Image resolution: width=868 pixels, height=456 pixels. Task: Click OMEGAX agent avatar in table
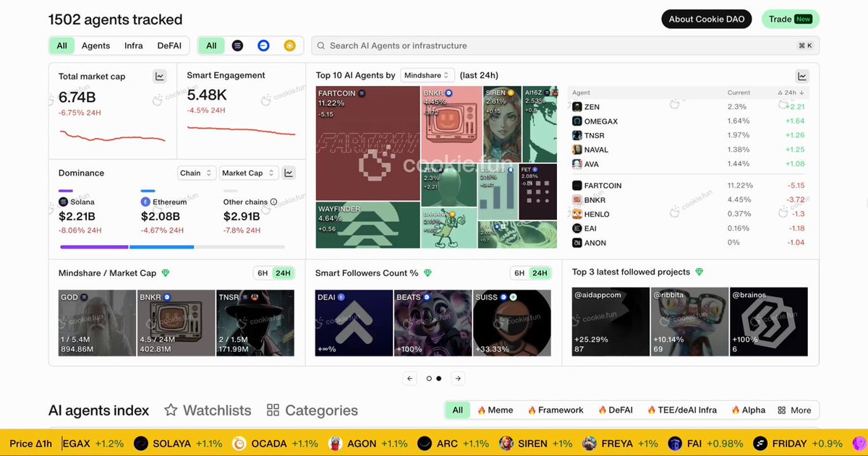(x=577, y=121)
